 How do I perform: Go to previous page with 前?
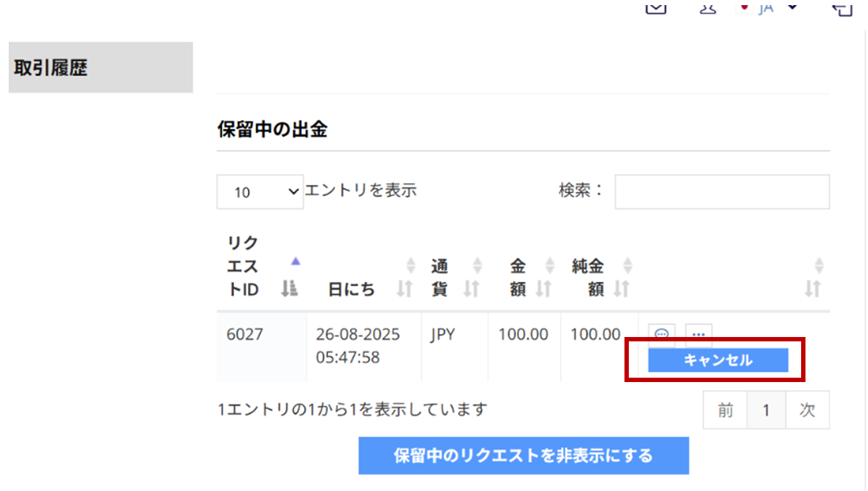[x=725, y=410]
